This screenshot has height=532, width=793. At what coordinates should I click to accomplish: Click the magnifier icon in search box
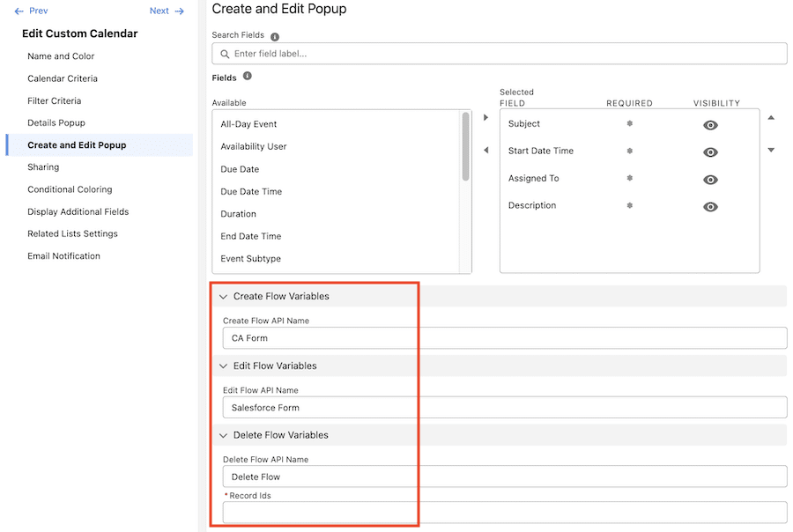[225, 54]
